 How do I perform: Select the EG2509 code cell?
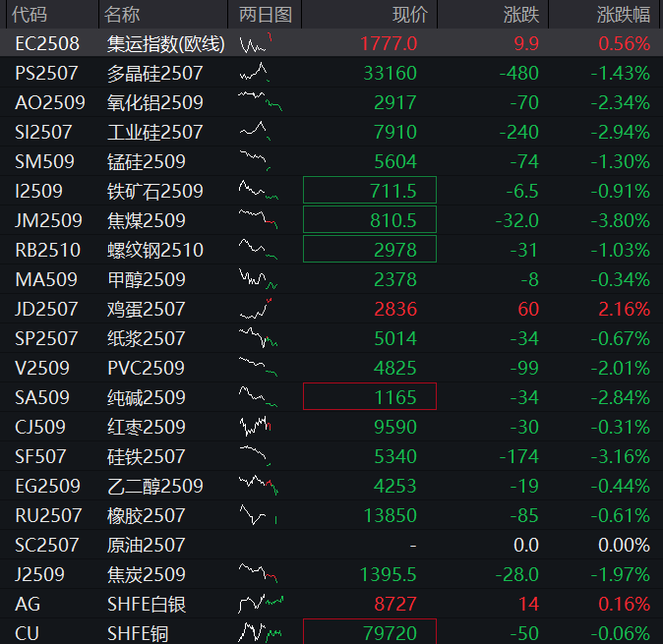point(47,486)
